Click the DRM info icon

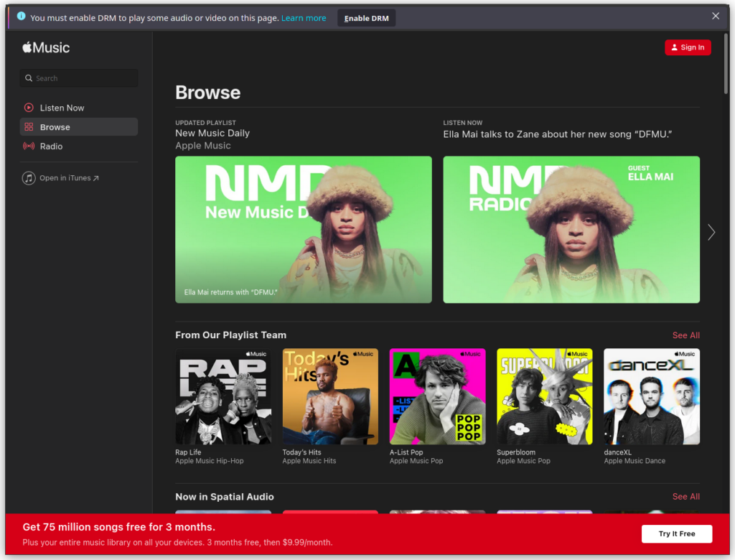[21, 16]
